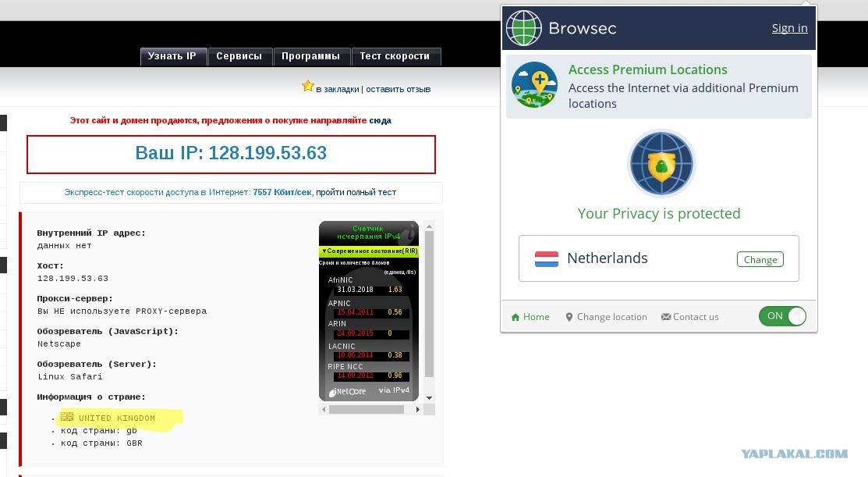Click the Linux Safari browser value
The image size is (868, 477).
(69, 377)
